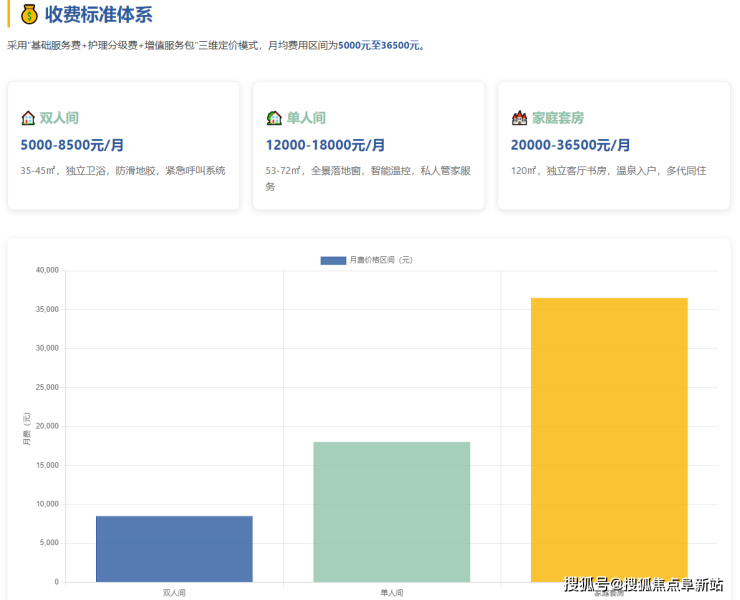
Task: Click the castle icon next to 家庭套房
Action: click(519, 118)
